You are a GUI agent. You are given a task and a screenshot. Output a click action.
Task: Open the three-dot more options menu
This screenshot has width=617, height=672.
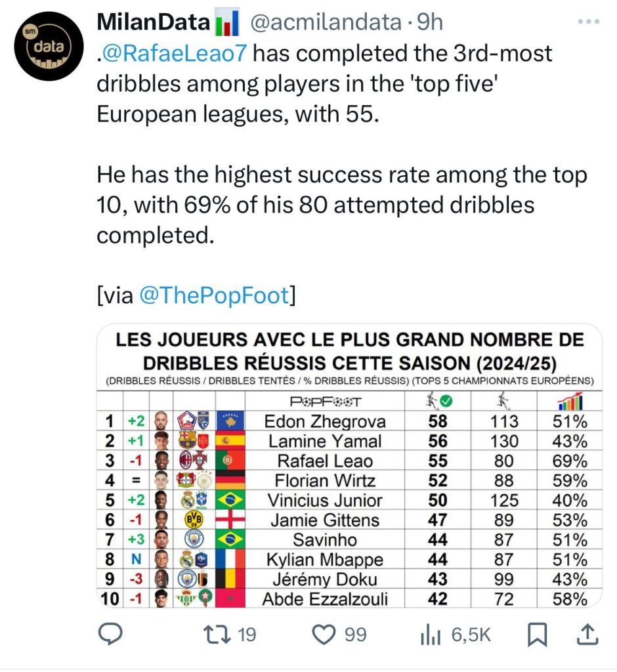pyautogui.click(x=587, y=22)
